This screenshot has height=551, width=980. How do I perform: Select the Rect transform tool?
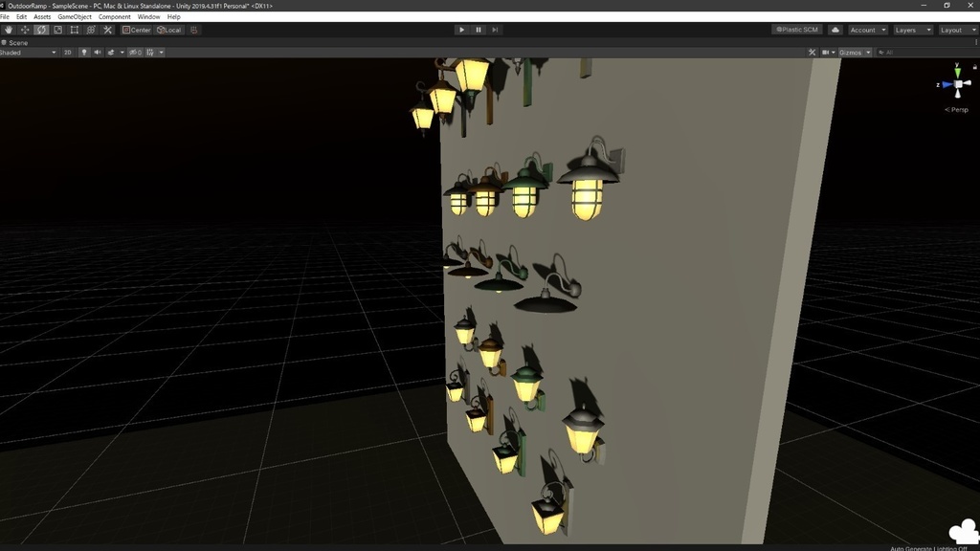point(75,30)
